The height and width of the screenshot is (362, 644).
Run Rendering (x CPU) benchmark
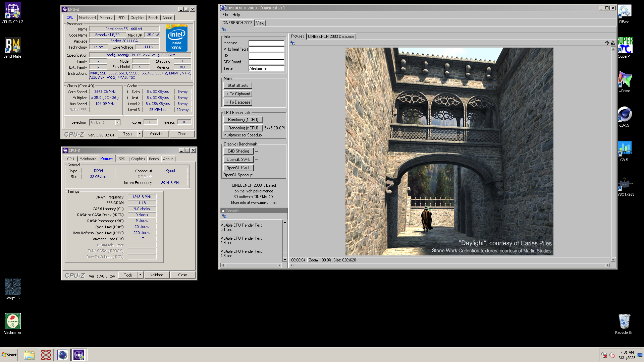click(x=243, y=128)
